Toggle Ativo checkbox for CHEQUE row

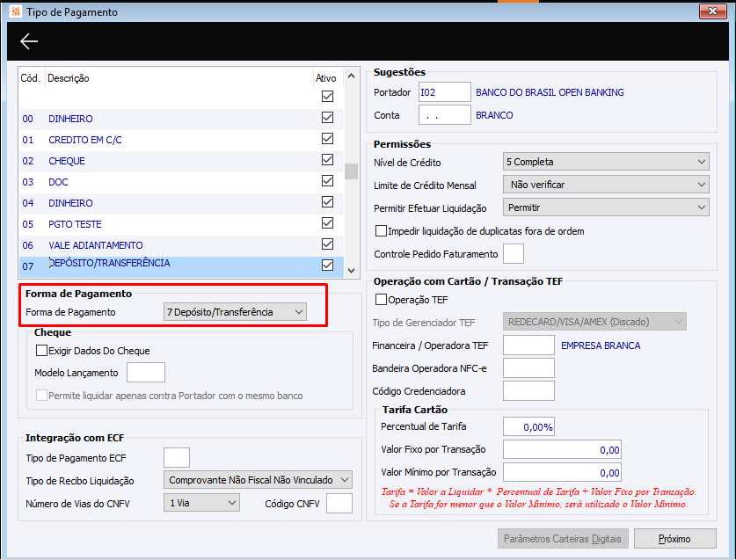click(327, 160)
